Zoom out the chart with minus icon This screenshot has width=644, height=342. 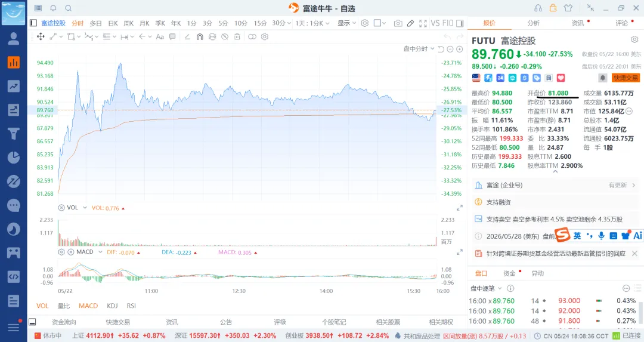click(x=450, y=50)
